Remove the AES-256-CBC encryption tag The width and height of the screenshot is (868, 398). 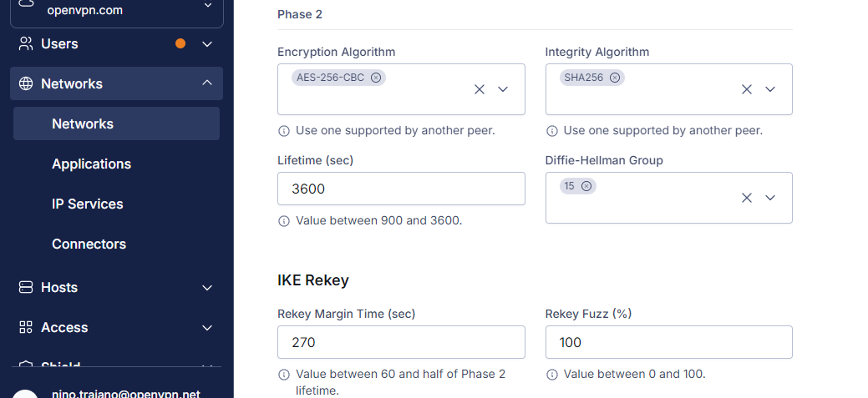375,78
